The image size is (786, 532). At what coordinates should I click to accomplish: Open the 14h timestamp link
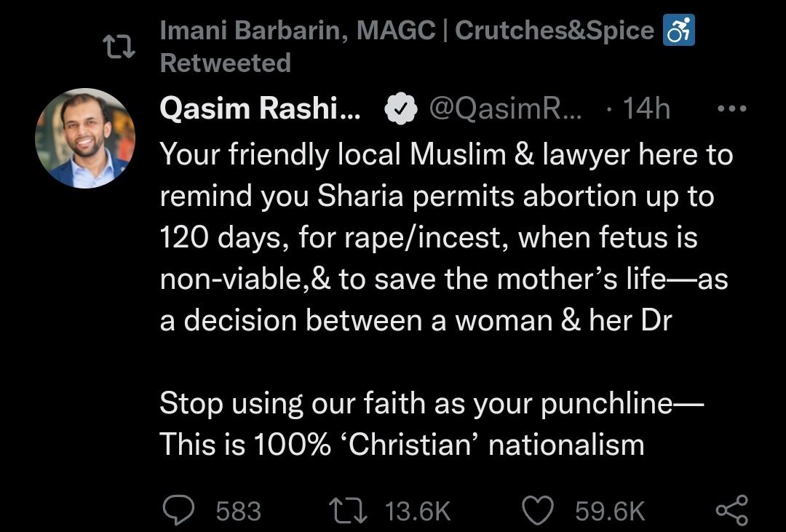click(x=646, y=109)
